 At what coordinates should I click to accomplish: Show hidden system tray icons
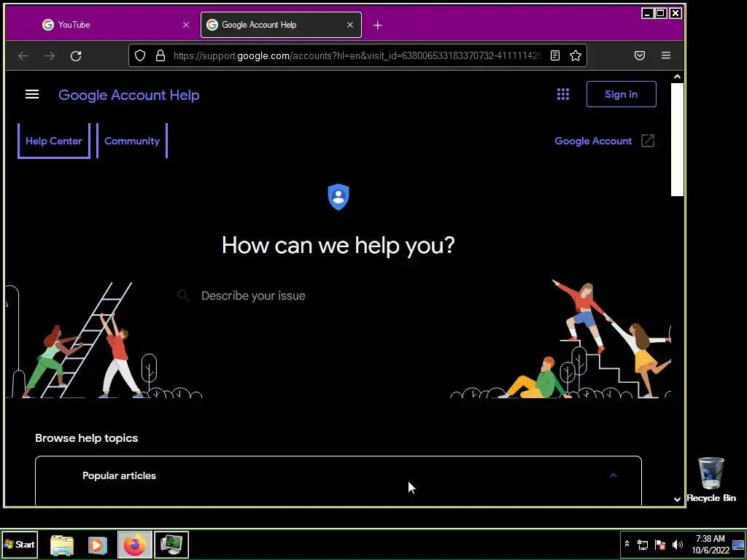pos(627,544)
